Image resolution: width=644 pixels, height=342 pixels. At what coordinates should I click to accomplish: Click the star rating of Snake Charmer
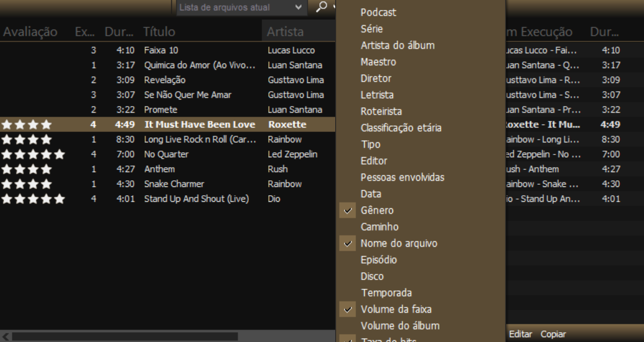27,184
